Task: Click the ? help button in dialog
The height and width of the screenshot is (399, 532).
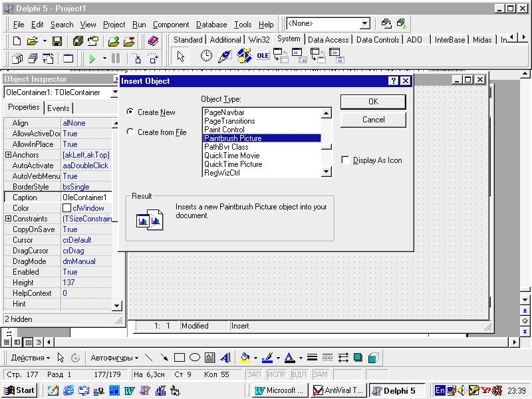Action: pyautogui.click(x=393, y=80)
